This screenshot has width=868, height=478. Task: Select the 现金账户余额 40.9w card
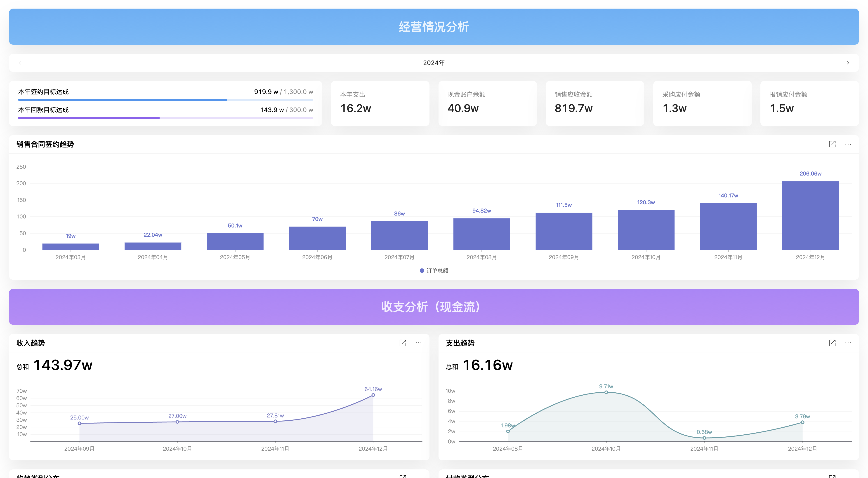tap(487, 103)
